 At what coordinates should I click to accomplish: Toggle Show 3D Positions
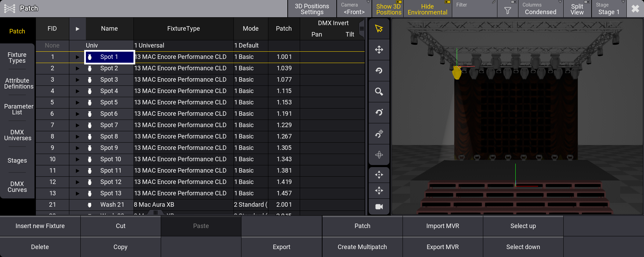[388, 9]
